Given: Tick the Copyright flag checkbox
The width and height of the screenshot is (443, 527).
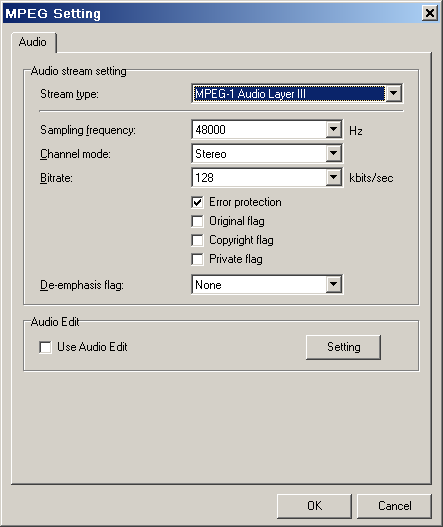Looking at the screenshot, I should point(197,240).
